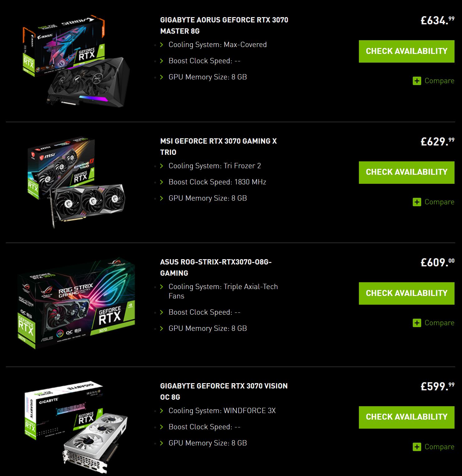Viewport: 462px width, 476px height.
Task: Click the chevron beside Cooling System: Tri Frozer 2
Action: [162, 166]
